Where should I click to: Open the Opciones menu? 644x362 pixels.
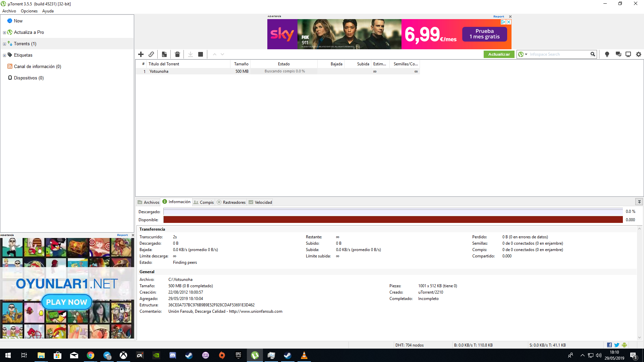pos(29,11)
